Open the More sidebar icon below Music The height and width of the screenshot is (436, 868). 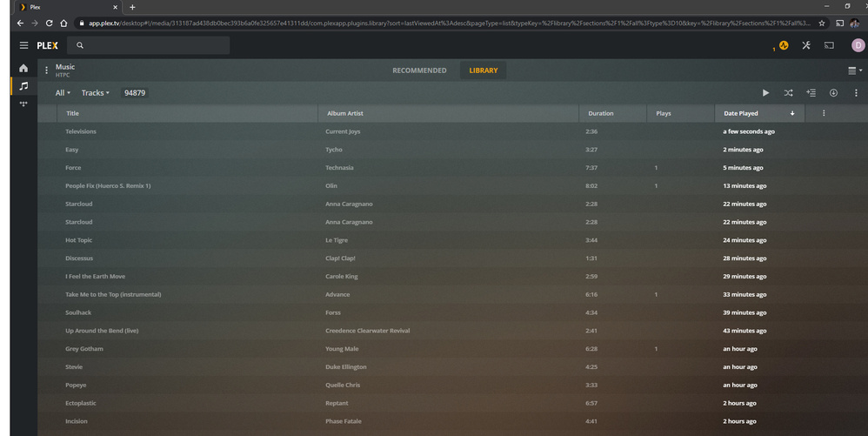[x=23, y=104]
